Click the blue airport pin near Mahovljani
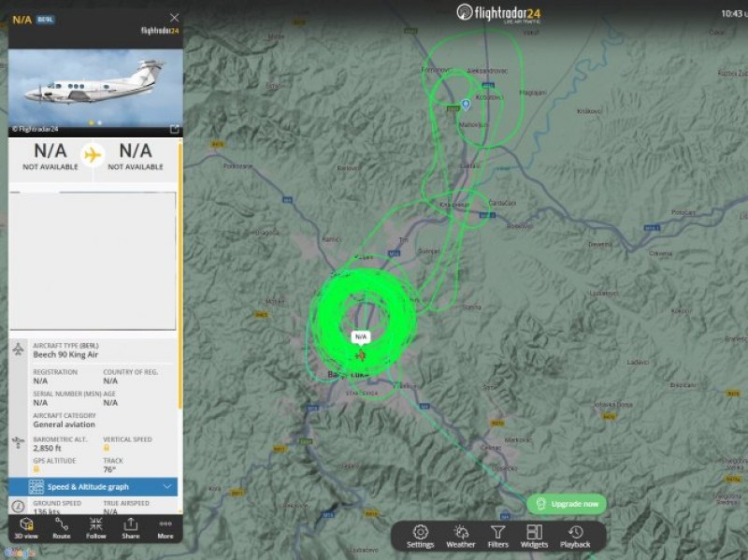 pyautogui.click(x=466, y=104)
